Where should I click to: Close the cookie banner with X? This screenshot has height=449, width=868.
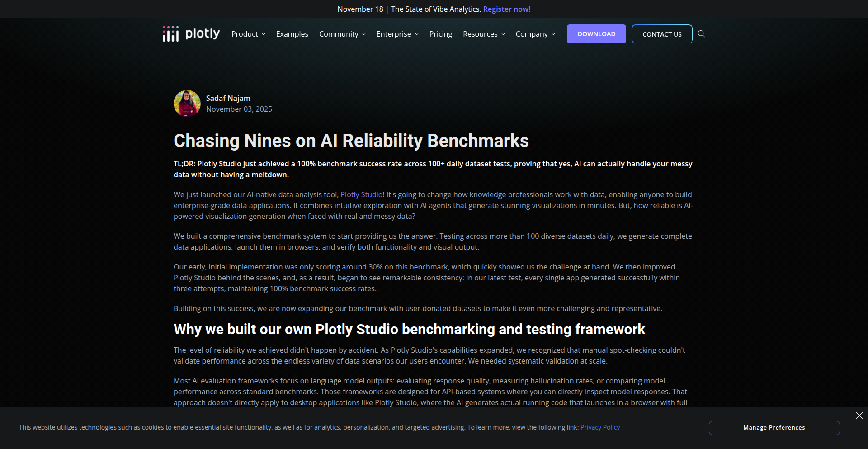pyautogui.click(x=859, y=416)
